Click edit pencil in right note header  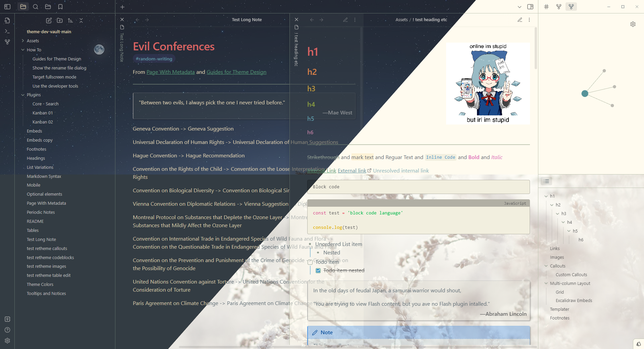(x=520, y=20)
